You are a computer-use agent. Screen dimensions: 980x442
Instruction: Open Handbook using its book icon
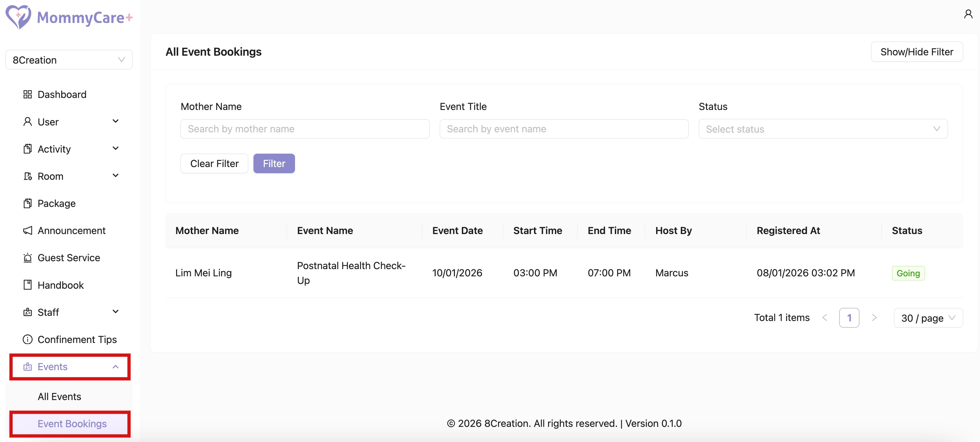[27, 285]
